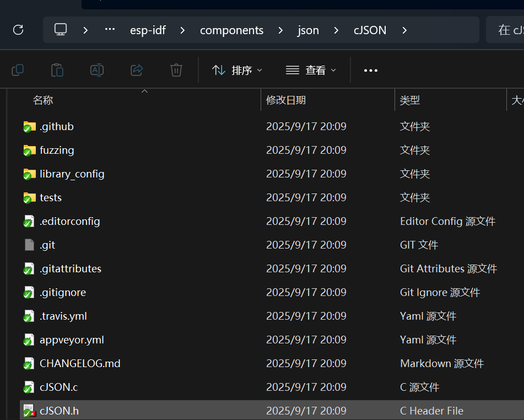This screenshot has width=524, height=420.
Task: Click the .gitignore file name
Action: tap(63, 293)
